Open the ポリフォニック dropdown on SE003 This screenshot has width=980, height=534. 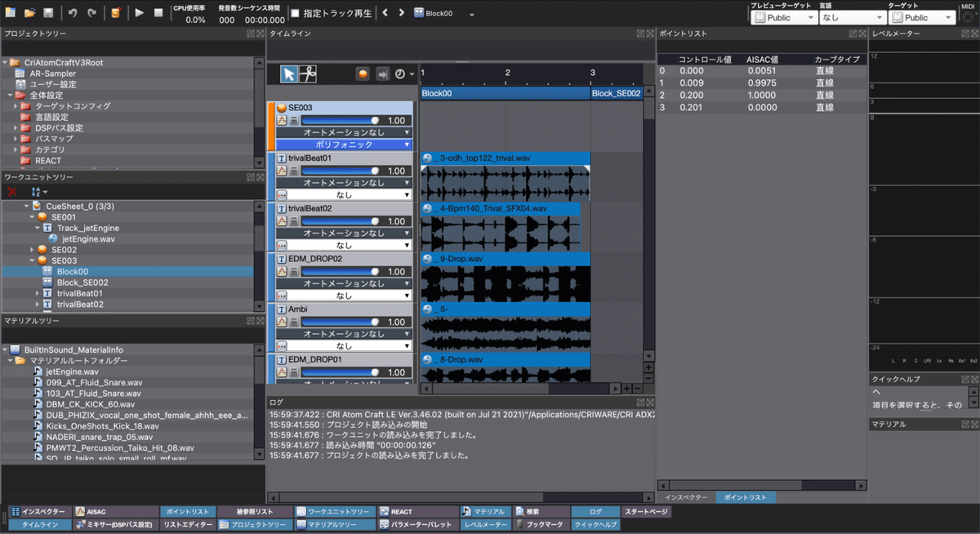[x=344, y=145]
